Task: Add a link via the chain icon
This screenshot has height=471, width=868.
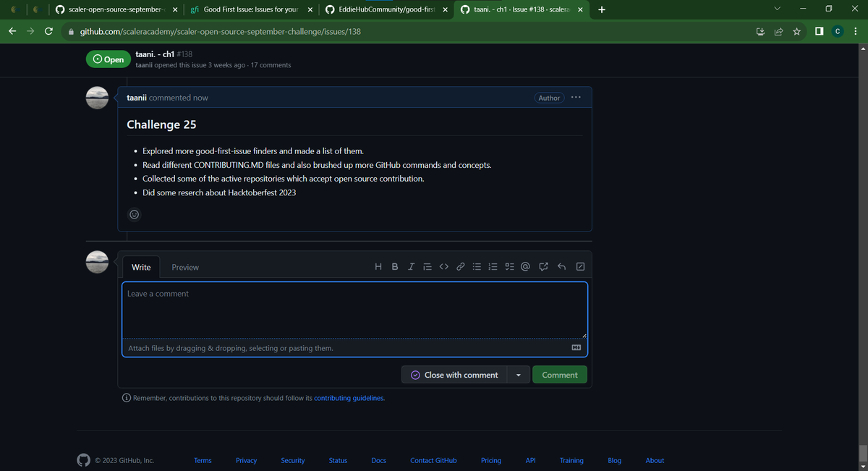Action: pos(460,267)
